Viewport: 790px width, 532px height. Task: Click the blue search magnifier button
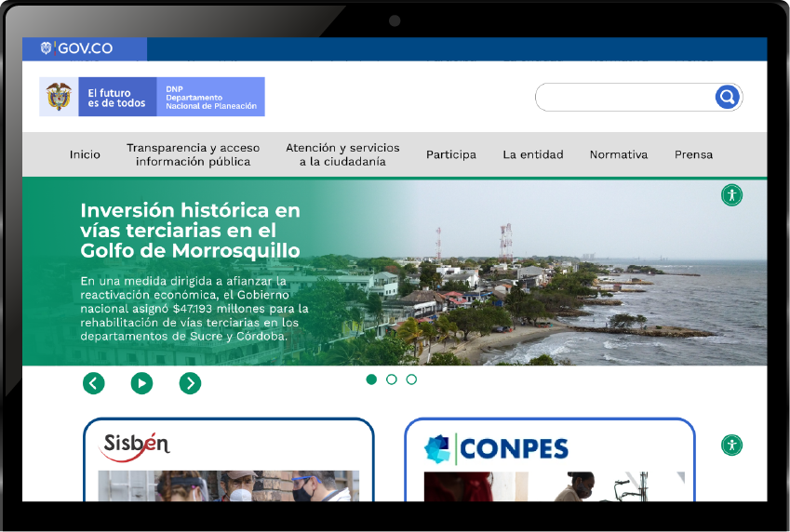coord(727,97)
